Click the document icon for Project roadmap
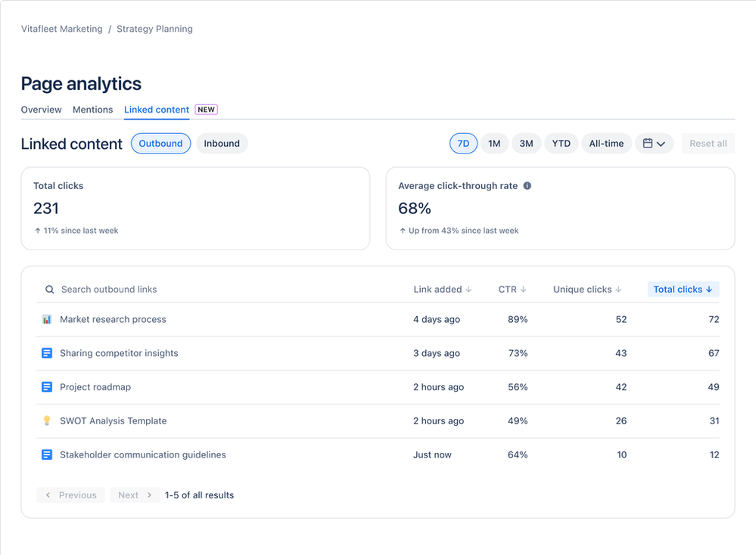756x555 pixels. (47, 387)
